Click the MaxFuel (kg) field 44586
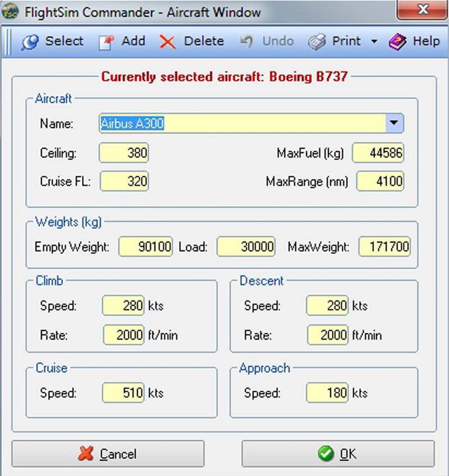This screenshot has height=476, width=449. click(378, 152)
